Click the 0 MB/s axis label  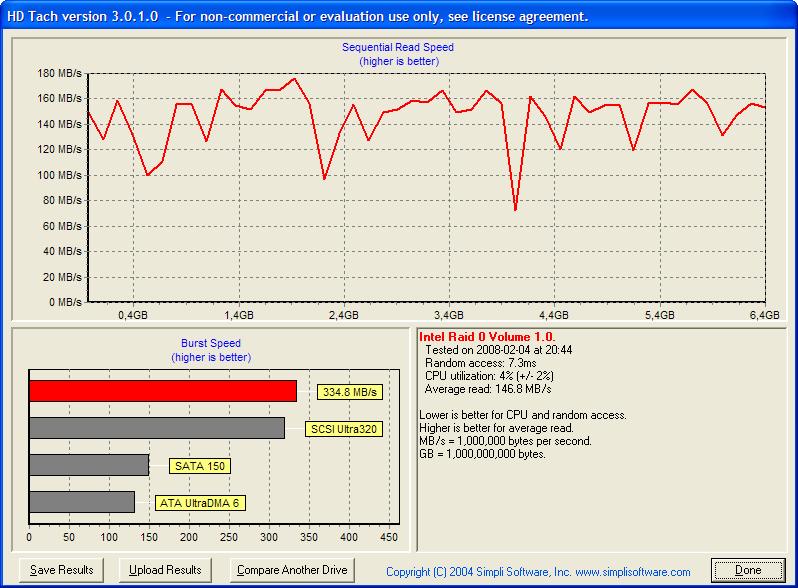pos(65,302)
